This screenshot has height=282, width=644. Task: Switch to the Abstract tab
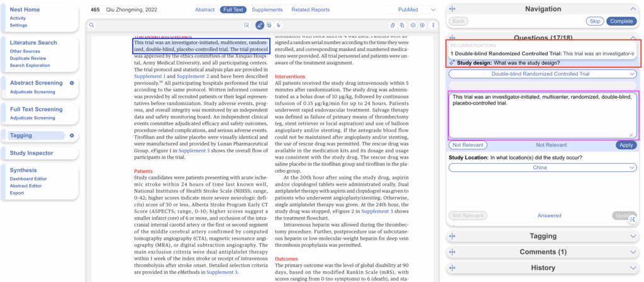click(x=204, y=10)
